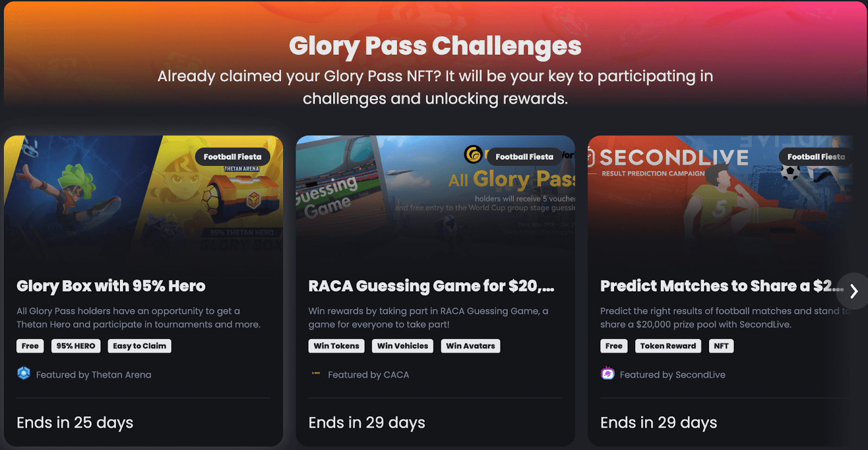The image size is (868, 450).
Task: Click the CACA logo icon
Action: coord(315,374)
